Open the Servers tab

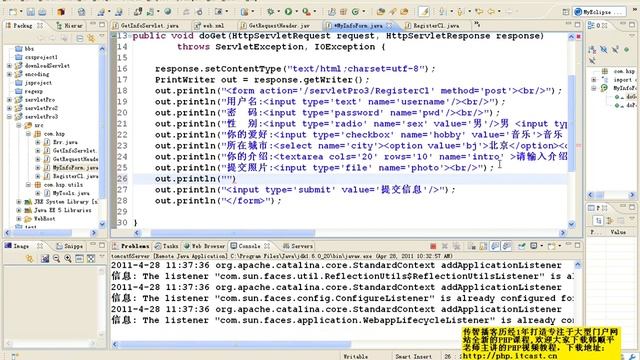click(298, 246)
